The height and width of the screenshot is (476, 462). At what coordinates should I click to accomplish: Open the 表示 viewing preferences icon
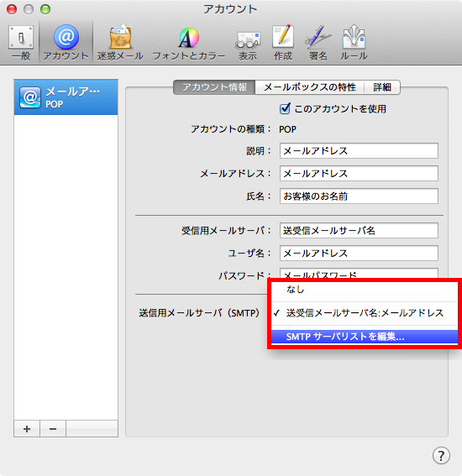[248, 43]
